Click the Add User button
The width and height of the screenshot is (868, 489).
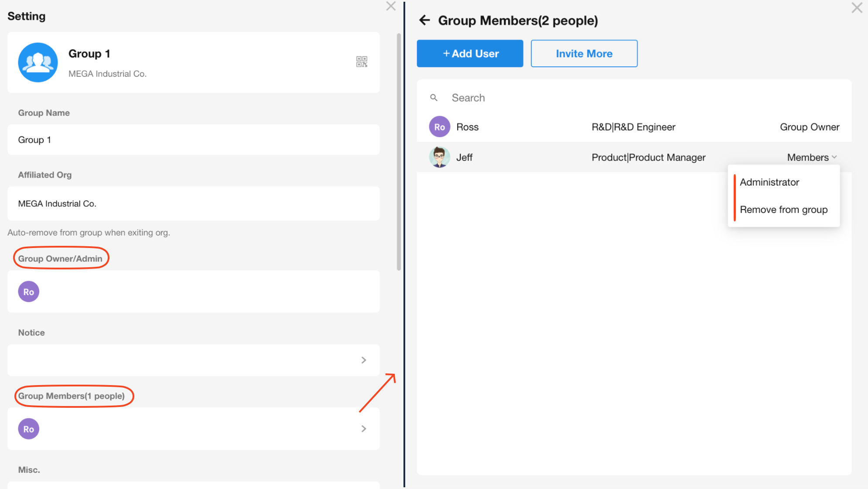(x=470, y=54)
